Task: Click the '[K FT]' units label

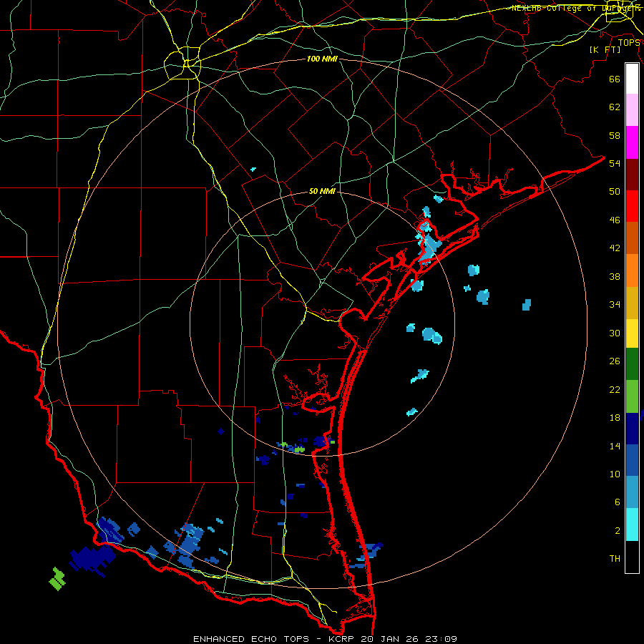Action: [x=605, y=50]
